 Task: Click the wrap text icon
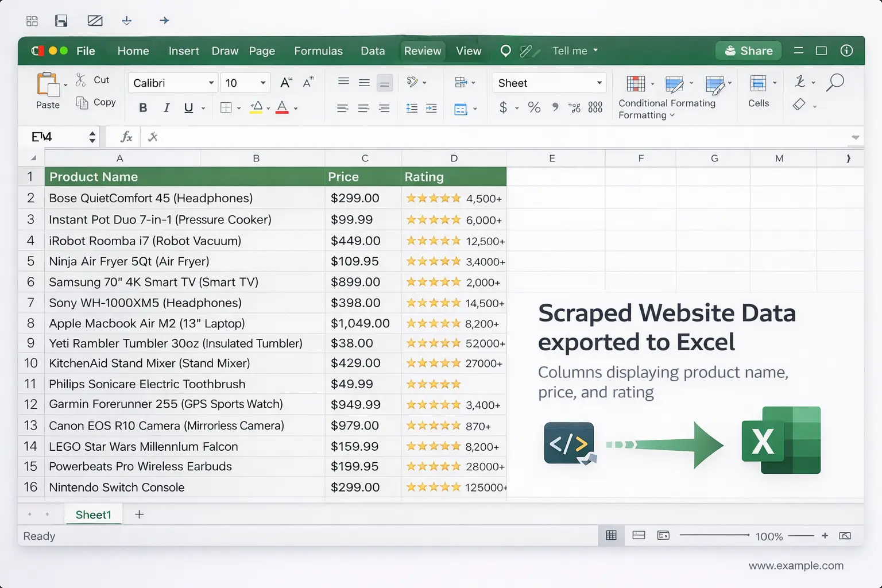coord(461,82)
